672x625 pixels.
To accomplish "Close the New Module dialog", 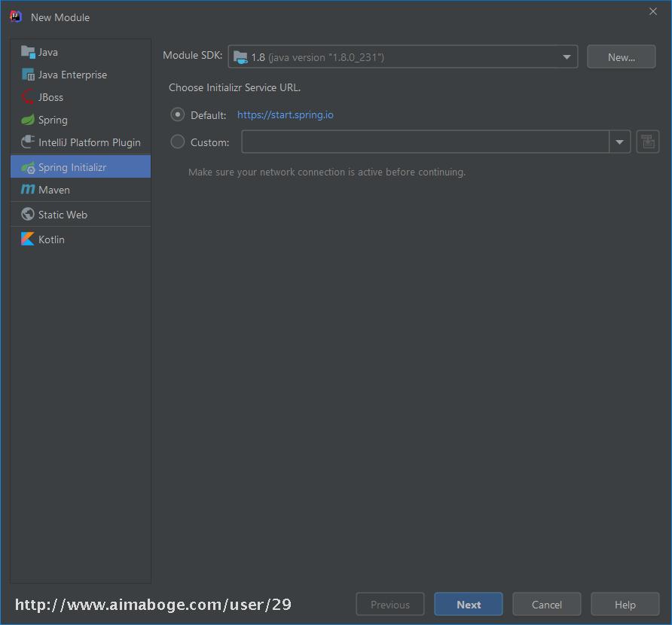I will coord(652,11).
